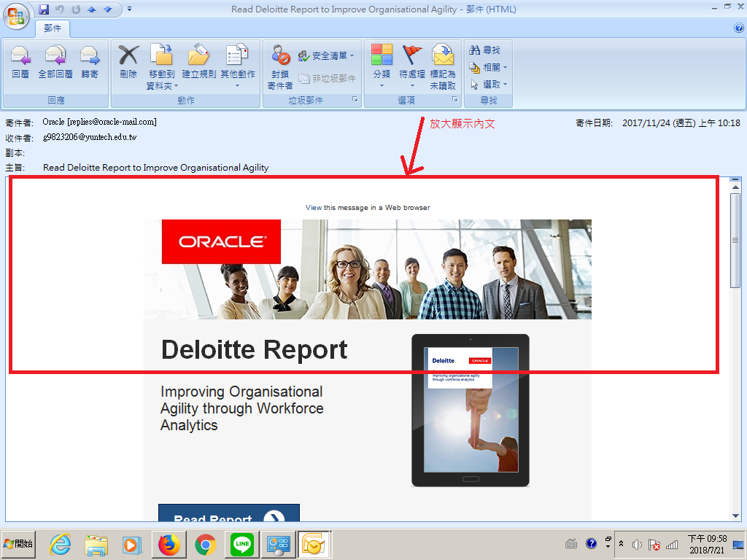The height and width of the screenshot is (560, 747).
Task: Go to previous item with the up arrow
Action: click(x=92, y=9)
